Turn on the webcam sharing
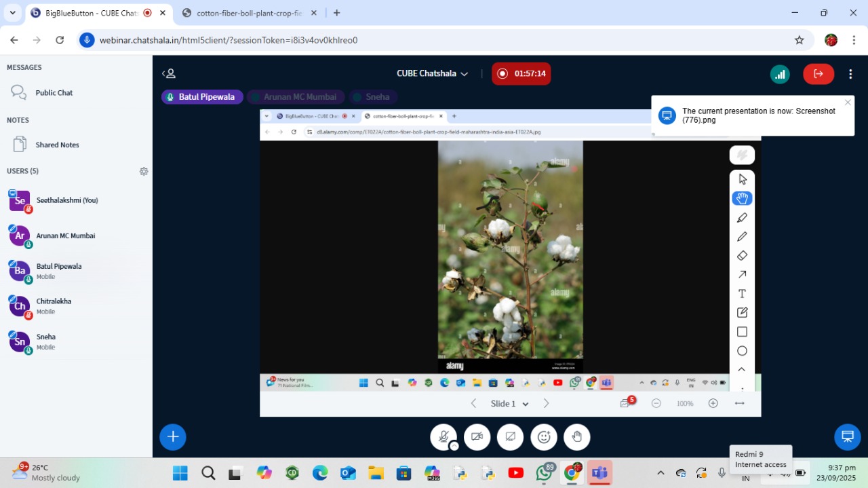This screenshot has width=868, height=488. [x=477, y=437]
